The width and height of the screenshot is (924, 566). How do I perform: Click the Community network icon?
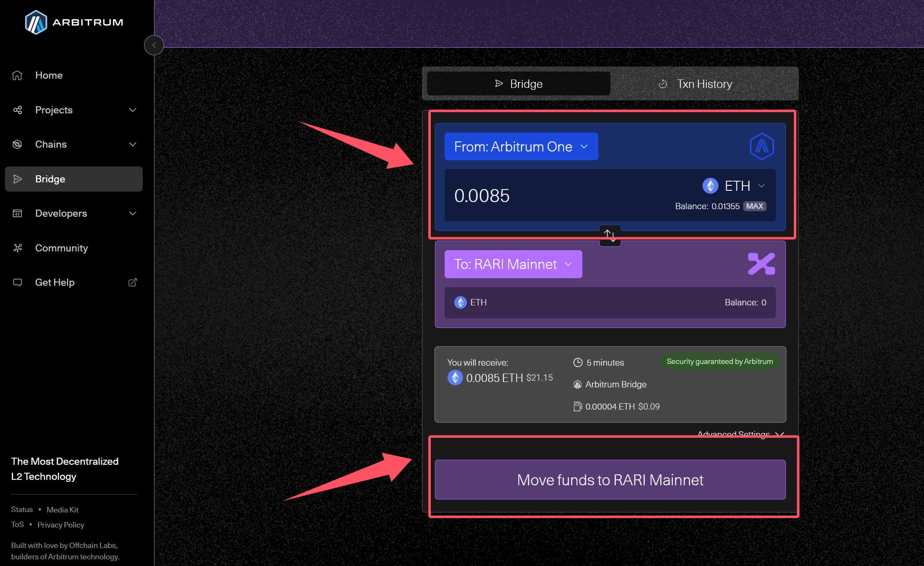(17, 248)
